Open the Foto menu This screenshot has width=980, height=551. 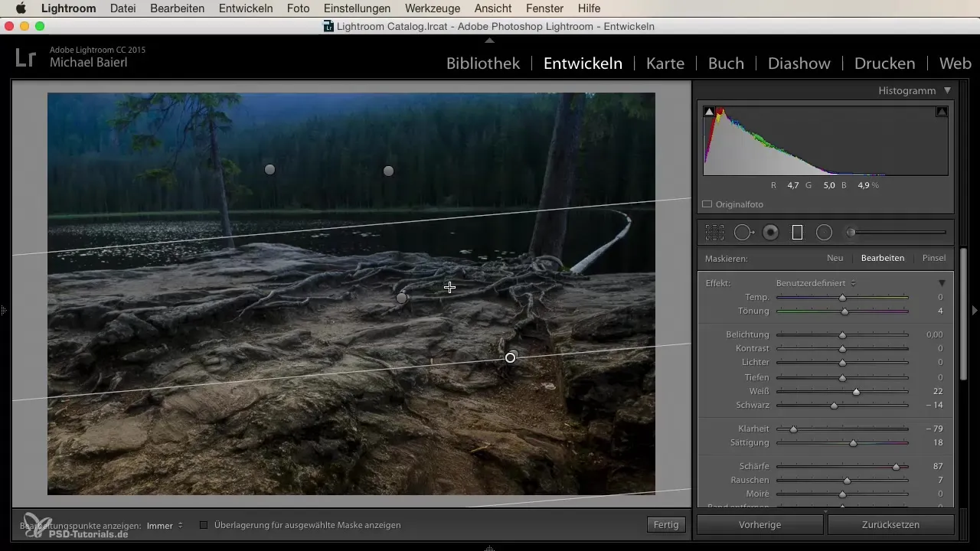click(299, 8)
